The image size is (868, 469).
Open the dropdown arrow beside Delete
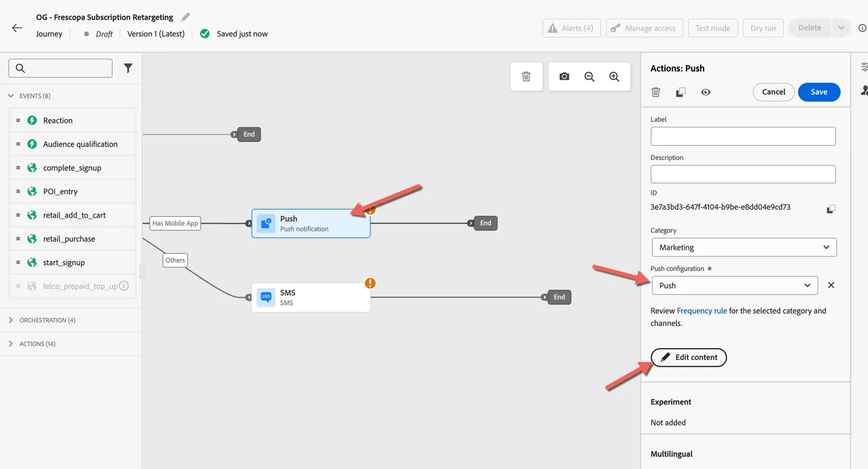coord(841,28)
